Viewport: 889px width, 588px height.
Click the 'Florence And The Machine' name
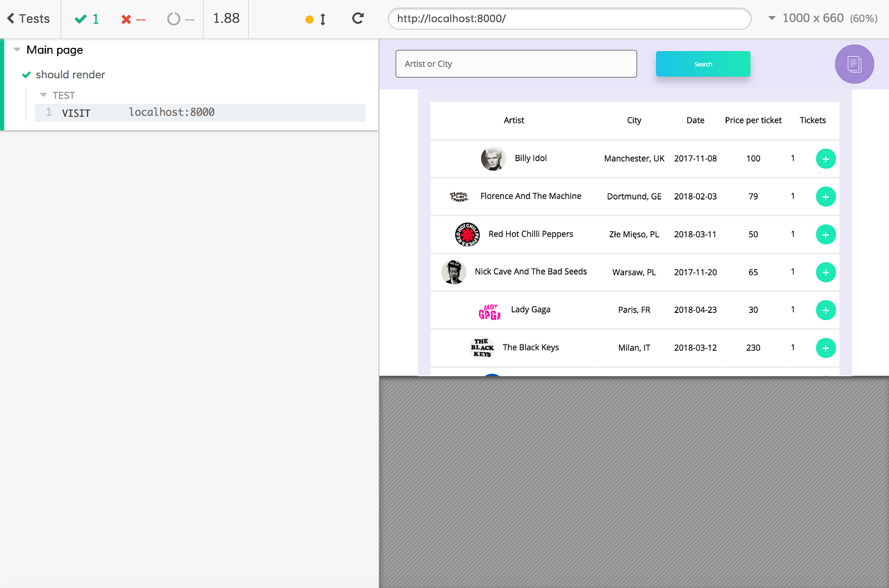click(531, 196)
